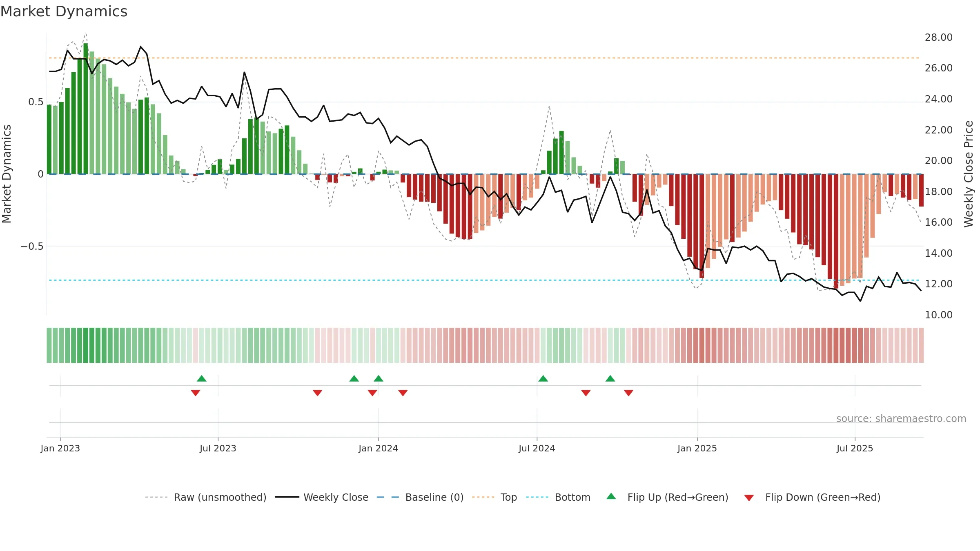Select the green flip-up marker directly above Jan 2024
Image resolution: width=980 pixels, height=551 pixels.
(x=379, y=378)
